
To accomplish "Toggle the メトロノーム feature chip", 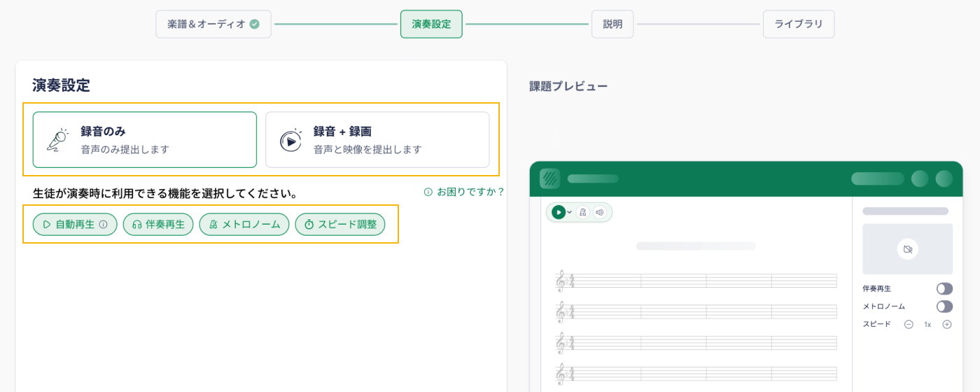I will [244, 225].
